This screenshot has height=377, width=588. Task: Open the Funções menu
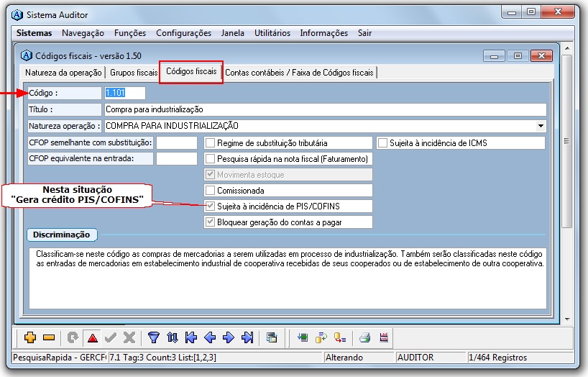click(130, 33)
